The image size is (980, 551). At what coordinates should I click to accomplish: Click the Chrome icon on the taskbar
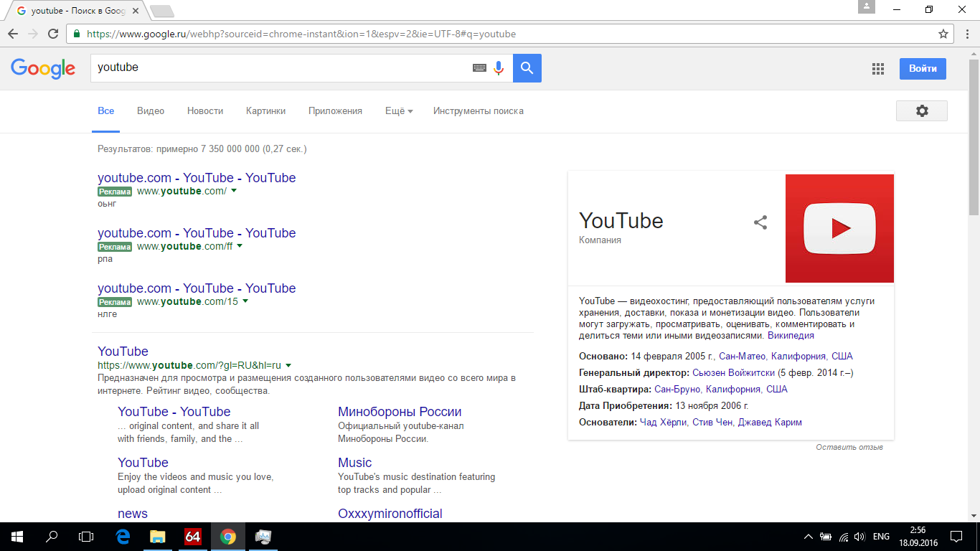[x=228, y=537]
